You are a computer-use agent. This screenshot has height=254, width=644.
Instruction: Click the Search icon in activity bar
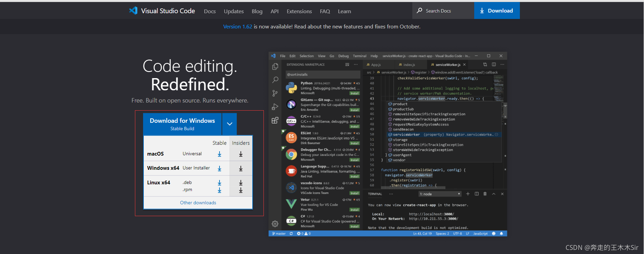(275, 80)
